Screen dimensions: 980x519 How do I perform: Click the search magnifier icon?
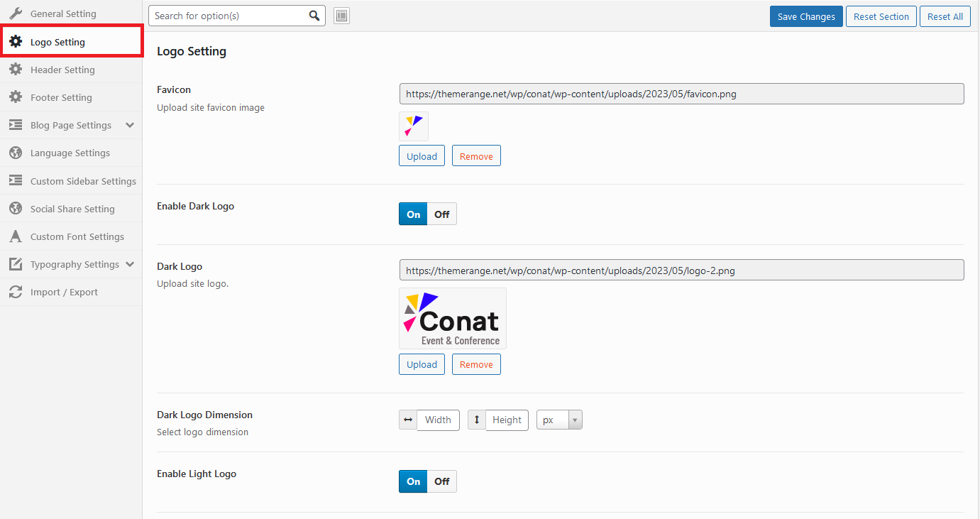tap(314, 15)
